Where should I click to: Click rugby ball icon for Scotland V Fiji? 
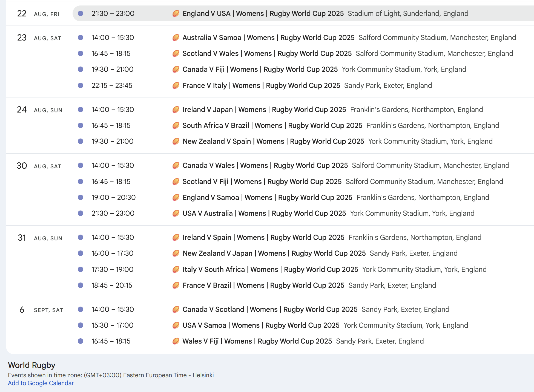pos(176,181)
